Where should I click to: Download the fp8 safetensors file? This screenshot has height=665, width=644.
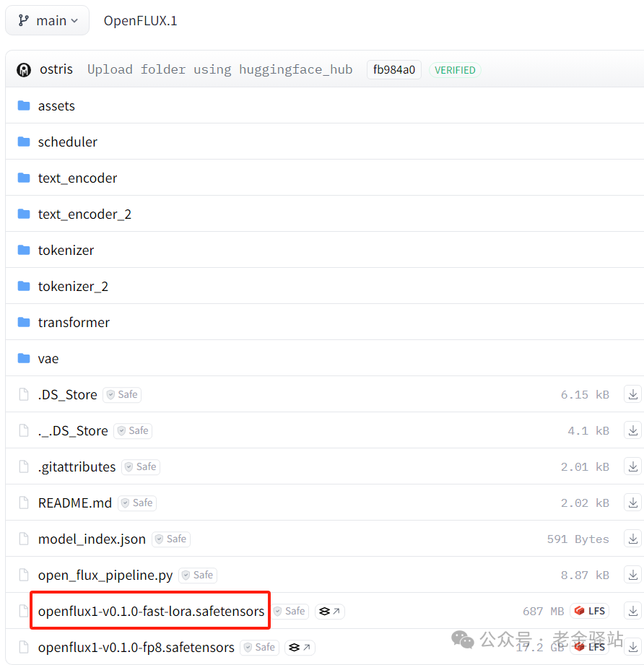click(633, 647)
